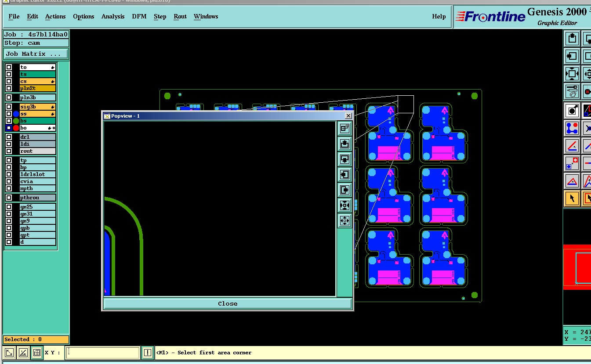Click the Job Matrix button
This screenshot has height=364, width=591.
click(x=36, y=54)
